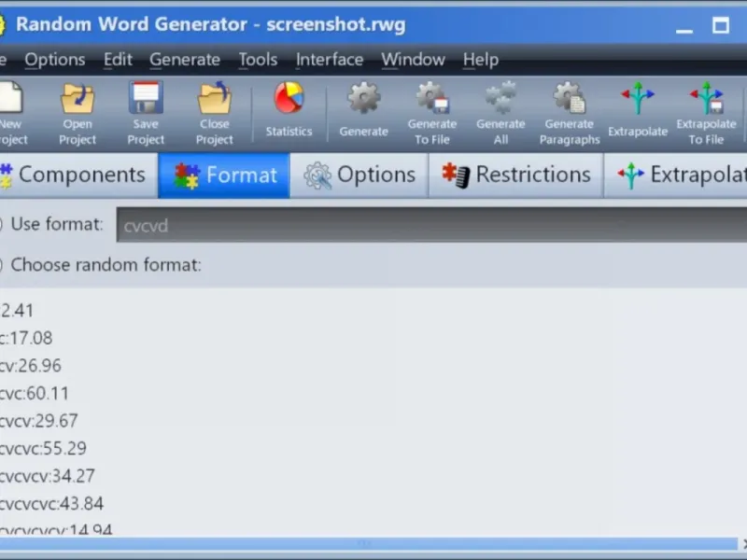747x560 pixels.
Task: Select the format line ending 17.08
Action: click(x=26, y=338)
